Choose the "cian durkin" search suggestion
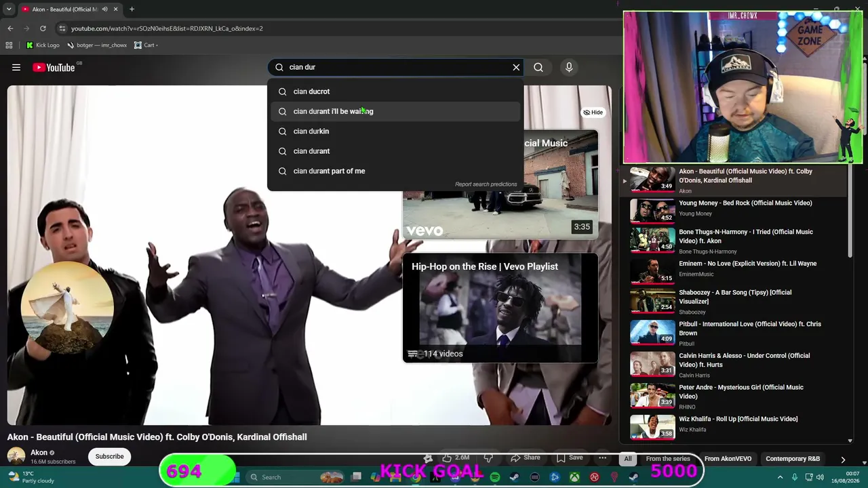The image size is (868, 488). point(396,131)
